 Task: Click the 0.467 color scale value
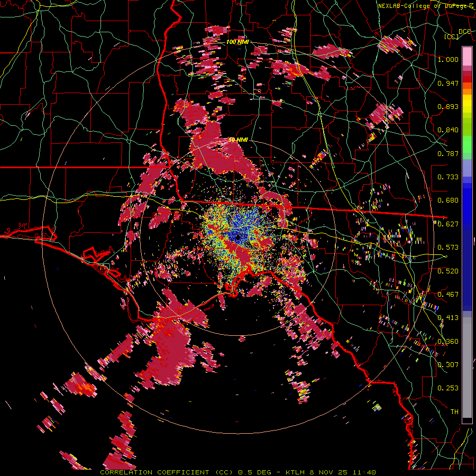(448, 295)
